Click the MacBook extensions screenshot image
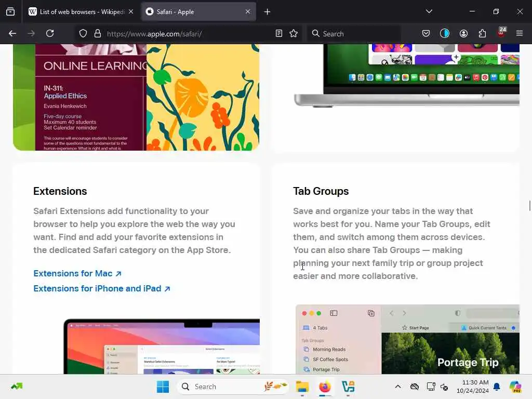 (162, 346)
